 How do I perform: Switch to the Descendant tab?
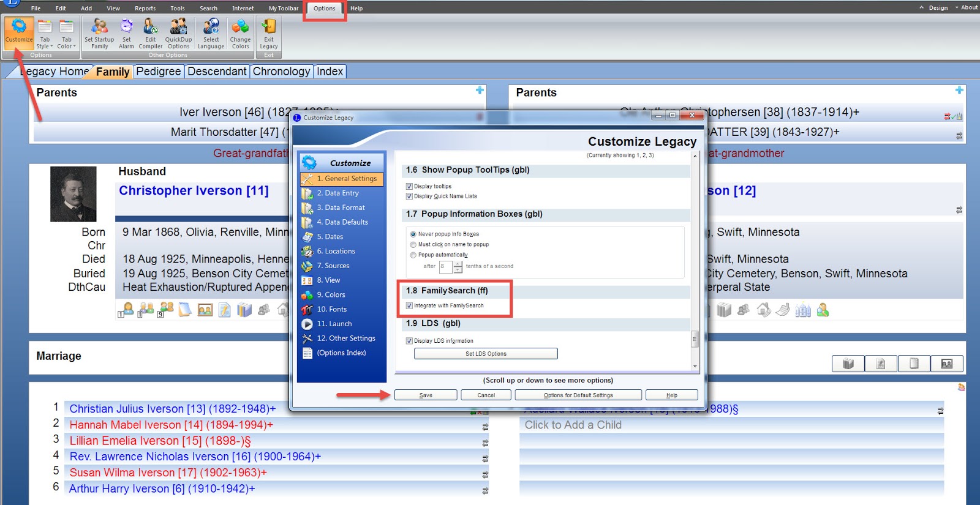217,72
